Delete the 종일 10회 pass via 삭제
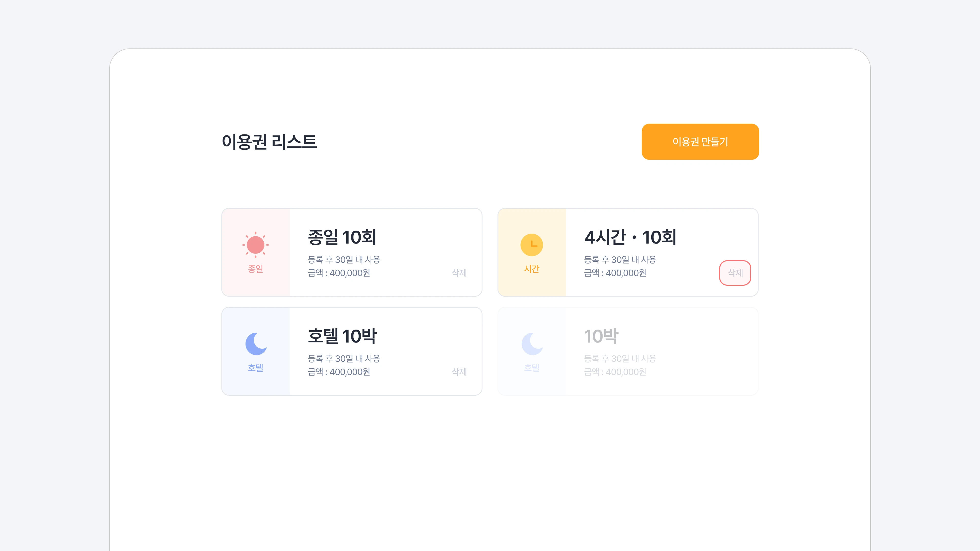980x551 pixels. [459, 273]
